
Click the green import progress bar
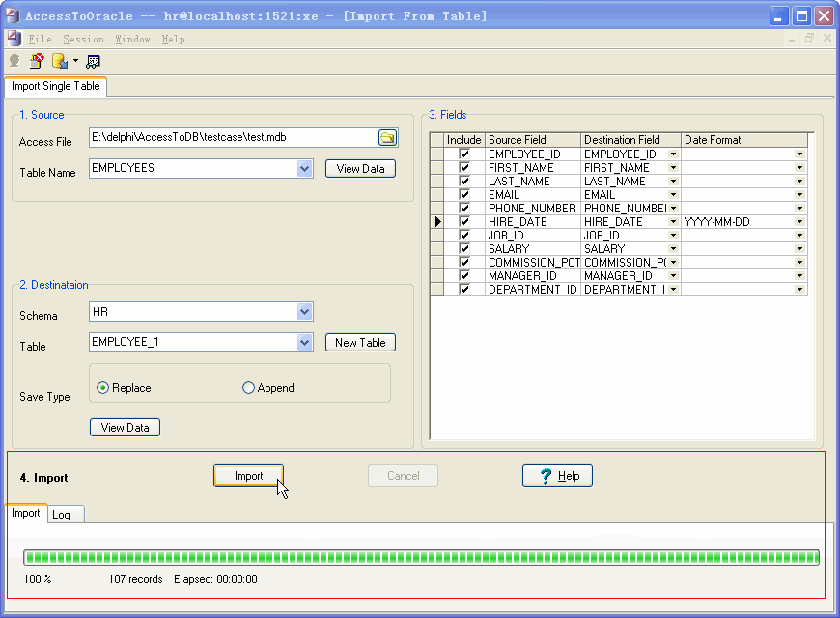coord(421,558)
